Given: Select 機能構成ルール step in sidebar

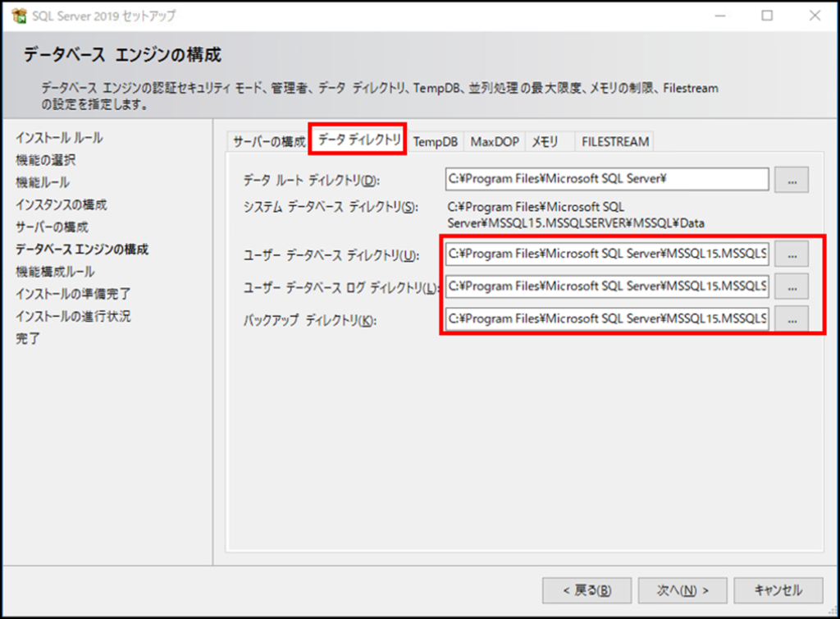Looking at the screenshot, I should [55, 272].
